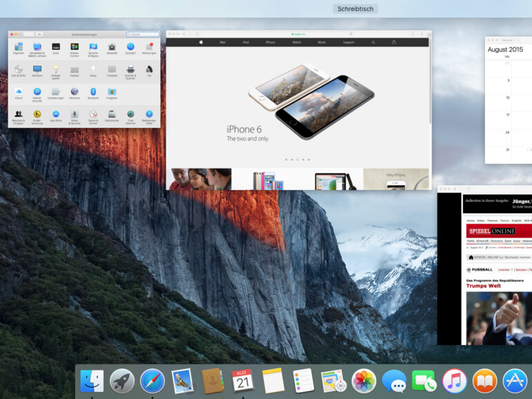The width and height of the screenshot is (532, 399).
Task: Click search magnifier in apple.com navigation
Action: coord(373,42)
